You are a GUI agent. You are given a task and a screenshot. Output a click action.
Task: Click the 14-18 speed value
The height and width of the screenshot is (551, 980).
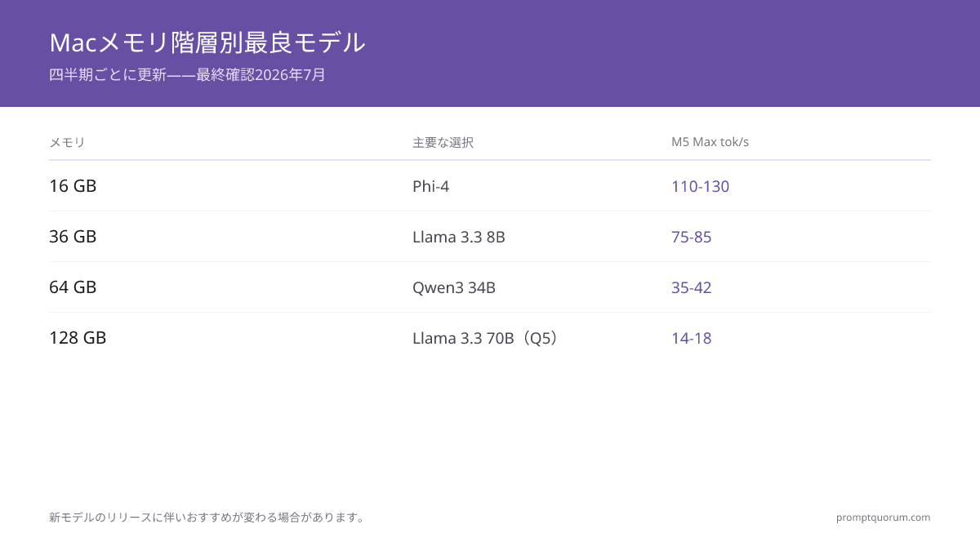tap(691, 339)
